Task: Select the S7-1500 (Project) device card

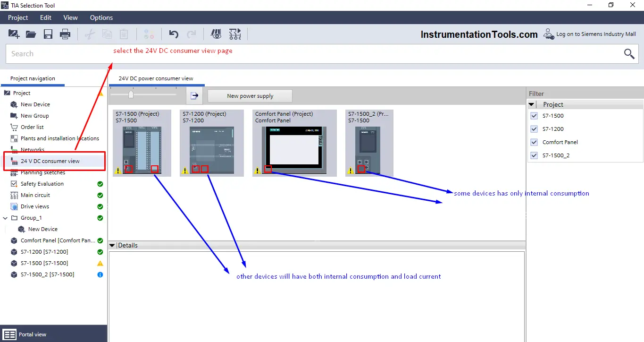Action: (142, 143)
